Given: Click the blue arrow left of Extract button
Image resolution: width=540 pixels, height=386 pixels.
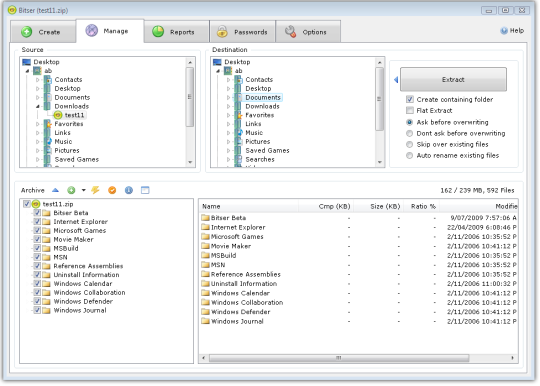Looking at the screenshot, I should 396,80.
